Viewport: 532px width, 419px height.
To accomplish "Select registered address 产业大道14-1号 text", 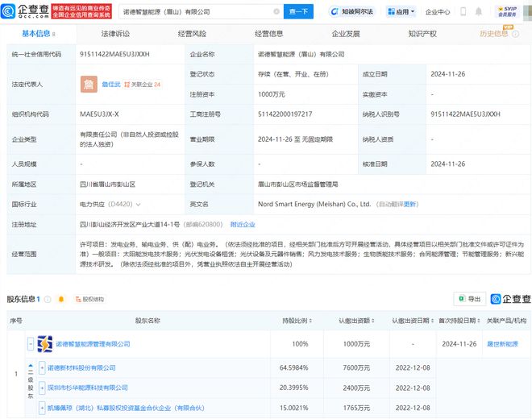I will click(x=130, y=225).
